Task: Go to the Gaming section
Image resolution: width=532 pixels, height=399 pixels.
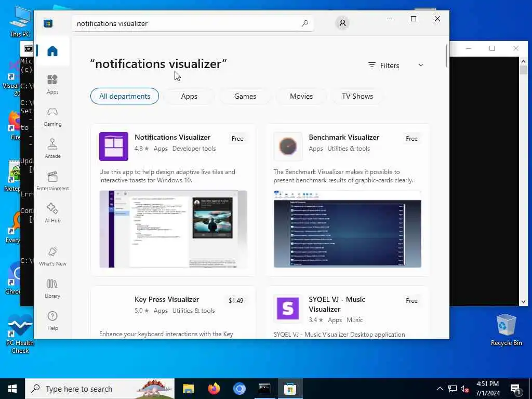Action: pyautogui.click(x=52, y=116)
